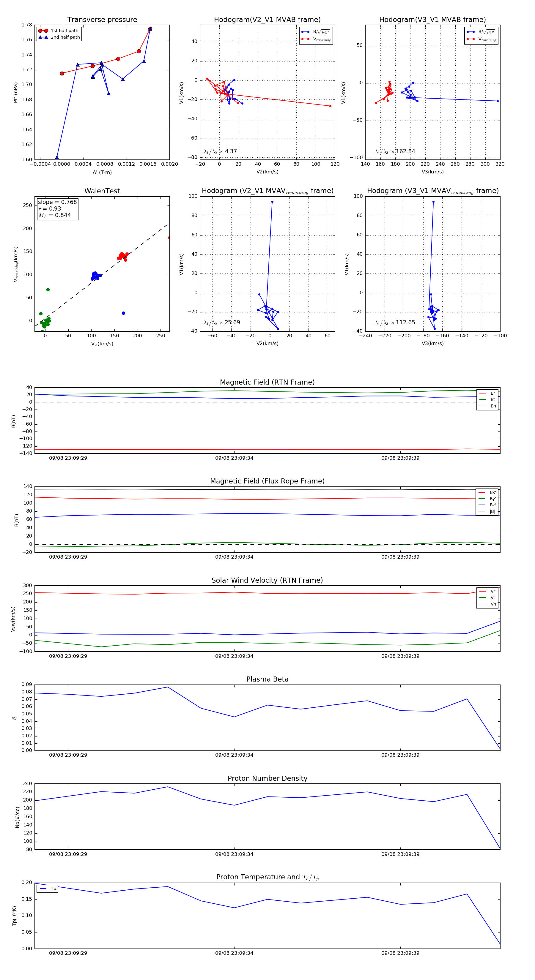Click the By' legend entry
The height and width of the screenshot is (980, 535).
point(487,499)
